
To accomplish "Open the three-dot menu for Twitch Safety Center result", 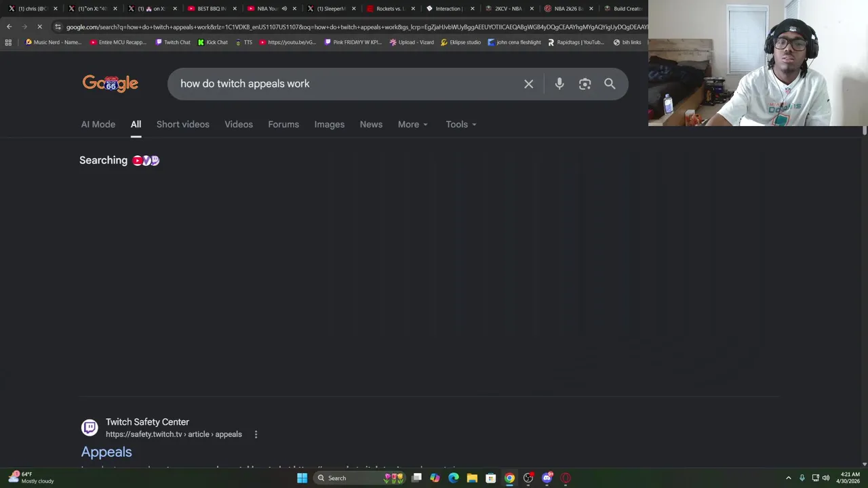I will click(x=256, y=434).
